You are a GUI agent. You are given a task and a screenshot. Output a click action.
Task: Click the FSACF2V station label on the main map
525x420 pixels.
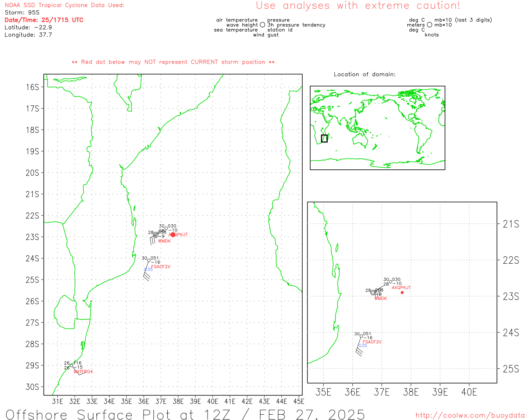[161, 267]
